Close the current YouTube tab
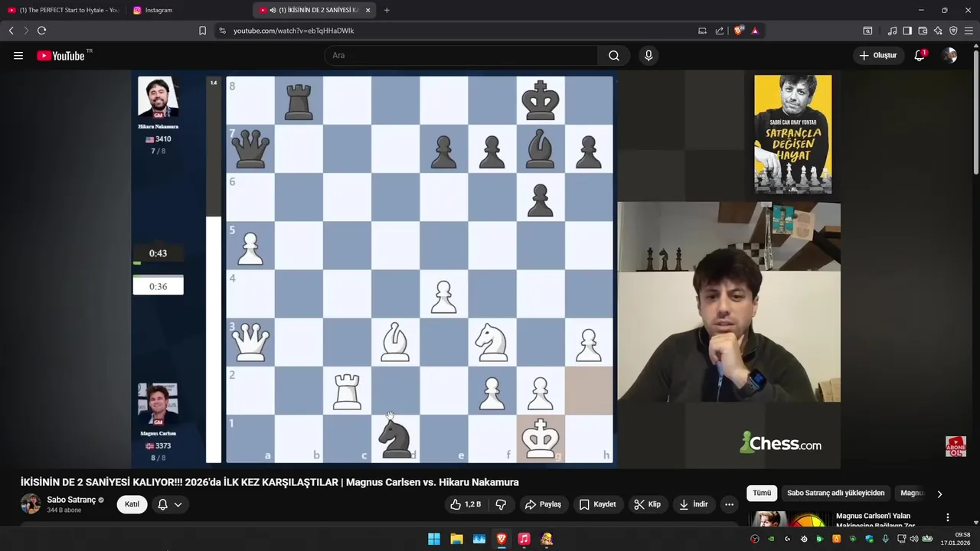 (x=367, y=10)
